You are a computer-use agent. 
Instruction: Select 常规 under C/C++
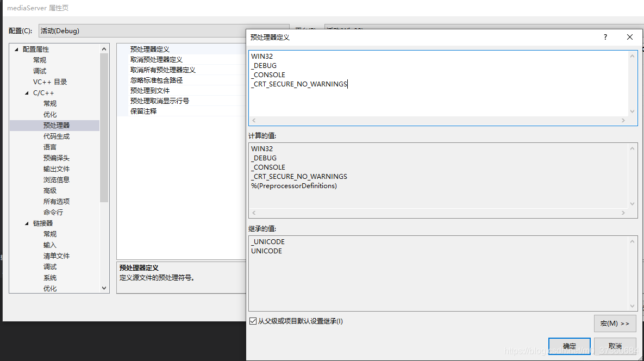click(x=50, y=103)
